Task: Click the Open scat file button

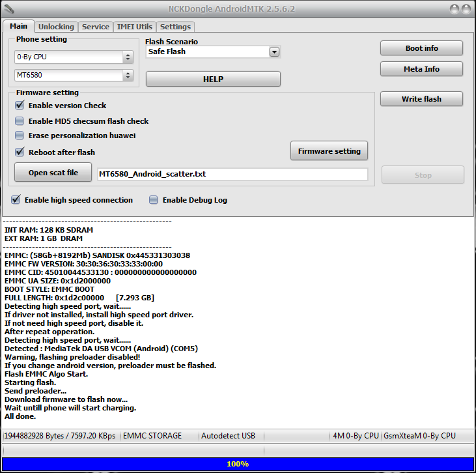Action: [53, 173]
